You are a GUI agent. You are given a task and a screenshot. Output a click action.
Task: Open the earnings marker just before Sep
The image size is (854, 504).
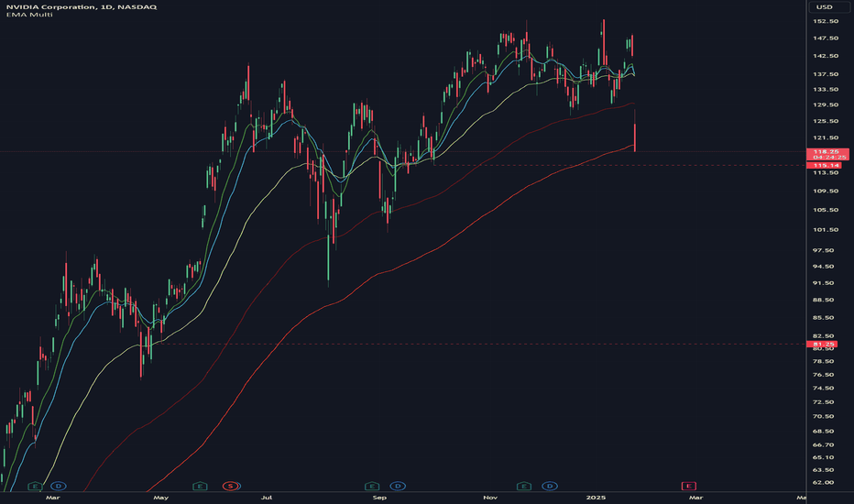click(x=371, y=486)
